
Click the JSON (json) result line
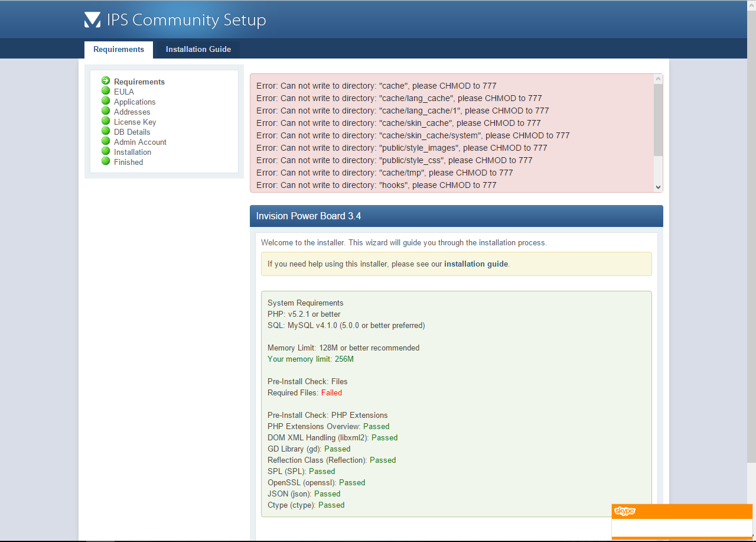[x=304, y=494]
